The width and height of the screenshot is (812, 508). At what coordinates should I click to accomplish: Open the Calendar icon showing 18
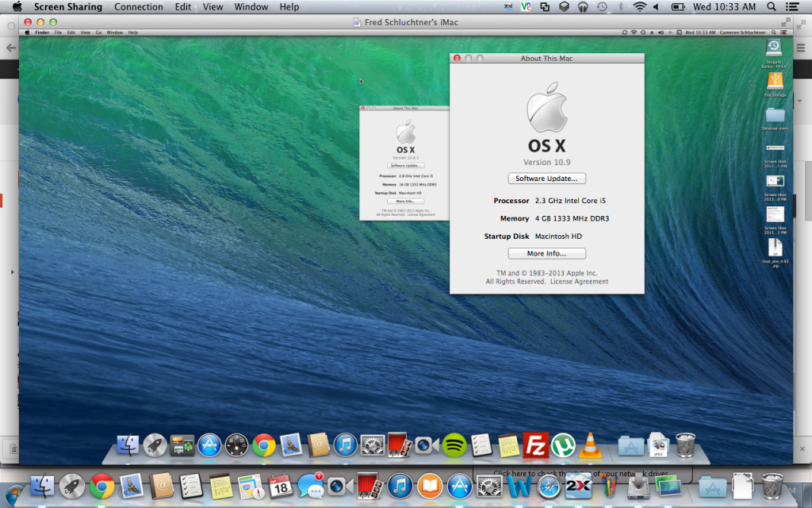pyautogui.click(x=281, y=486)
